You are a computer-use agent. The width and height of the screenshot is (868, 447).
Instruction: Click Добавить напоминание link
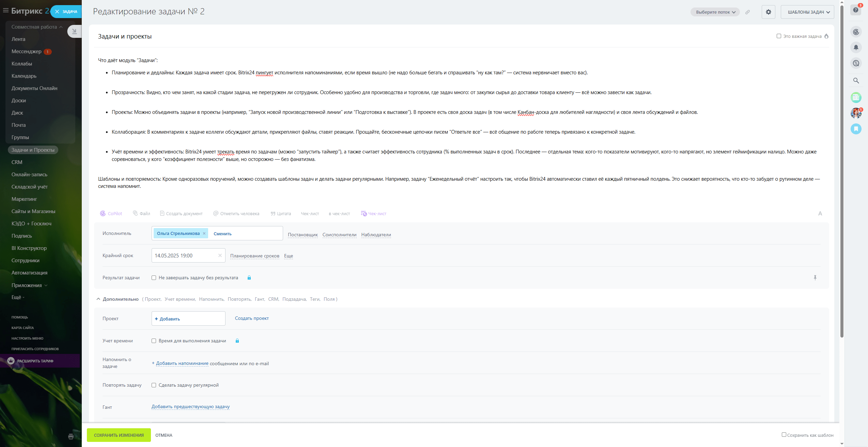click(x=182, y=363)
